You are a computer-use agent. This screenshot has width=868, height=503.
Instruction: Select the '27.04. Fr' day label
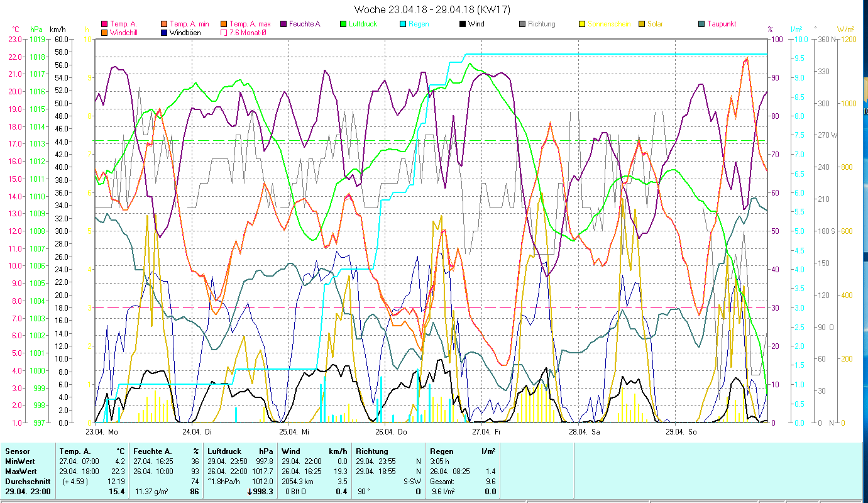(487, 431)
